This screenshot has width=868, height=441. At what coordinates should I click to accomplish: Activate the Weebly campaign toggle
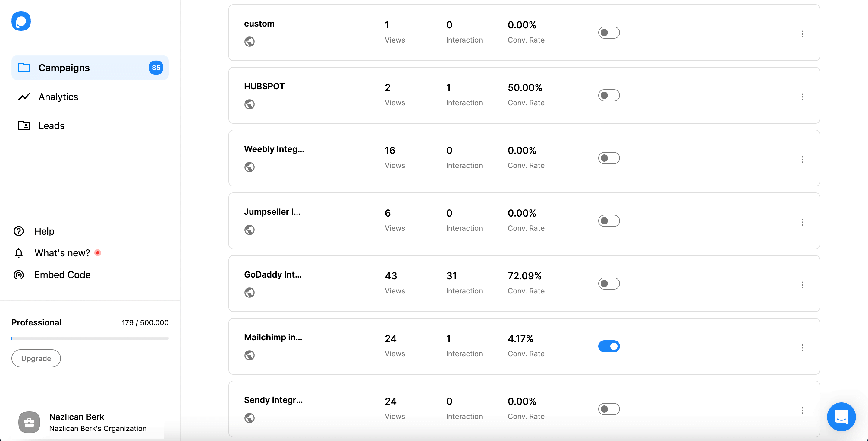pyautogui.click(x=609, y=158)
